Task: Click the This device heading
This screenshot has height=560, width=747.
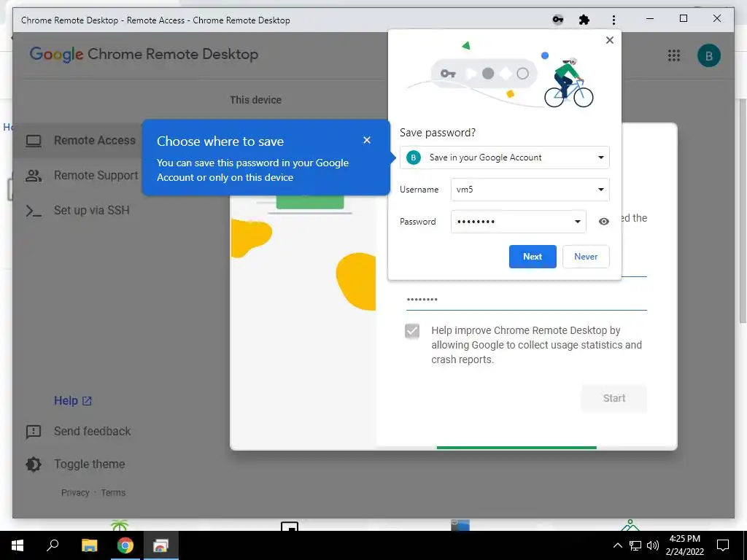Action: click(x=256, y=100)
